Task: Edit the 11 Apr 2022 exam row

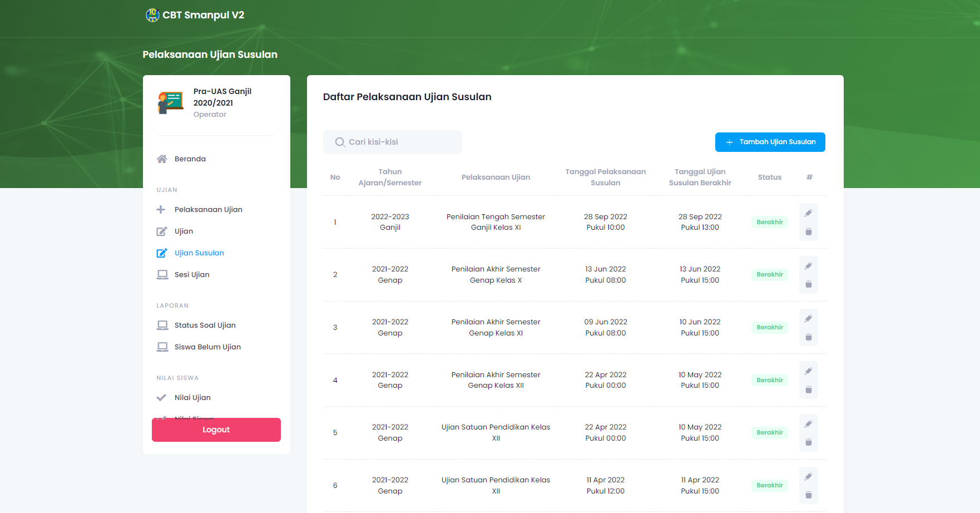Action: coord(808,476)
